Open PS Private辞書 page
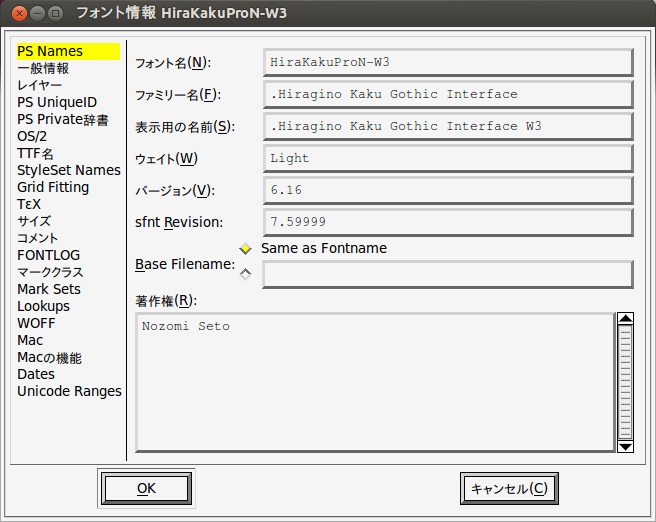The image size is (656, 522). click(x=63, y=119)
